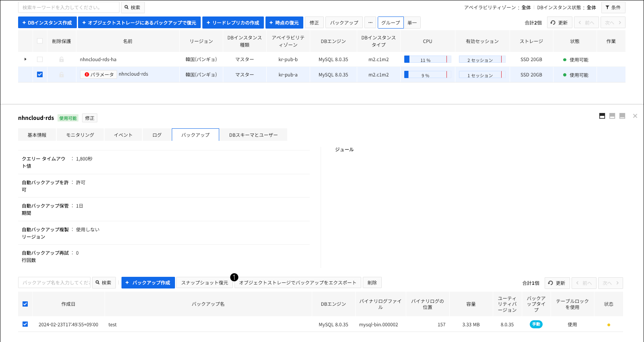
Task: Open the 基本情報 tab
Action: [x=37, y=135]
